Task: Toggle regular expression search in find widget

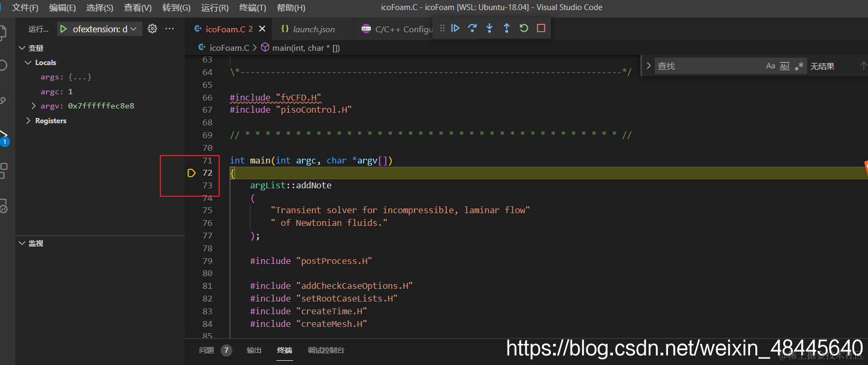Action: 799,66
